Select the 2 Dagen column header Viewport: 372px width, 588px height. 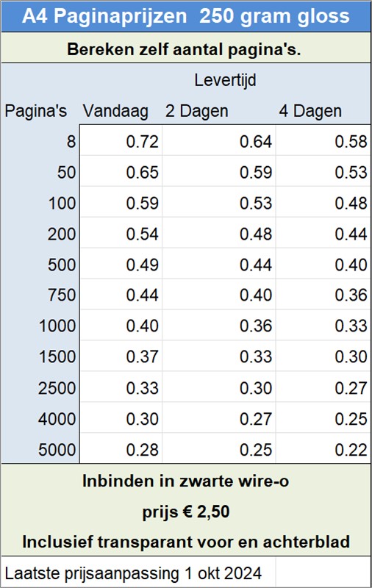click(197, 111)
